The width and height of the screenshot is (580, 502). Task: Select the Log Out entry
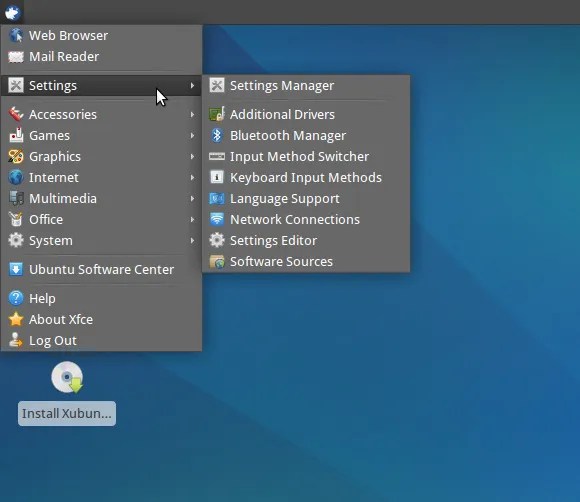tap(101, 340)
